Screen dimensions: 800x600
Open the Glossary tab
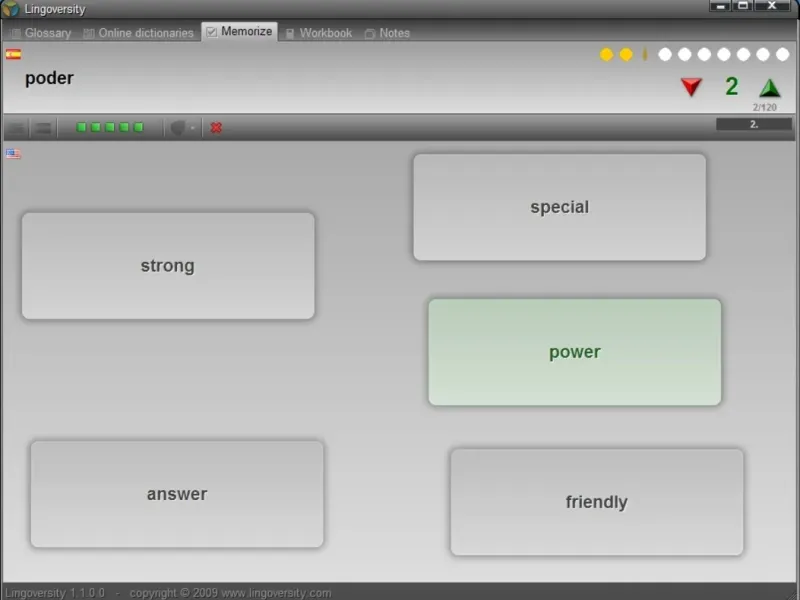click(x=41, y=33)
